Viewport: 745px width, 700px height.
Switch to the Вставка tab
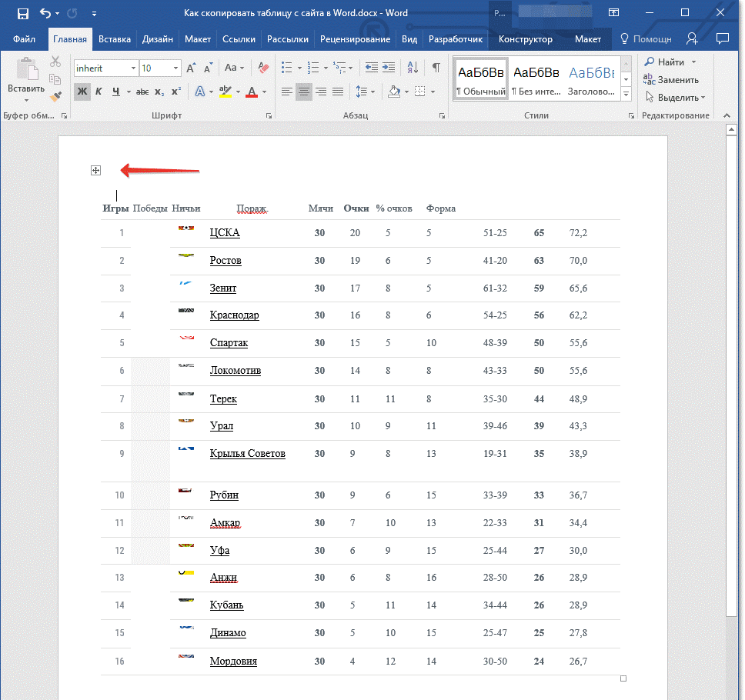click(x=115, y=39)
